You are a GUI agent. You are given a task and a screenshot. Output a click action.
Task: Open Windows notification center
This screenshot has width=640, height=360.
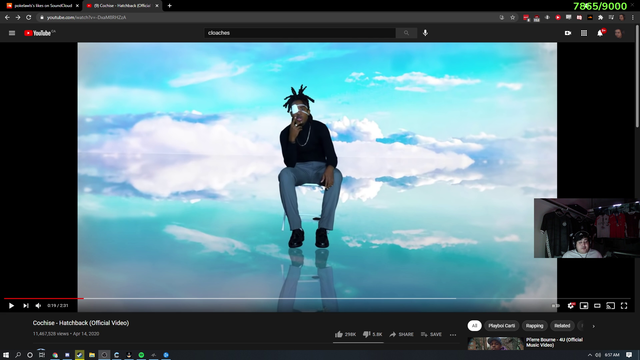[629, 355]
